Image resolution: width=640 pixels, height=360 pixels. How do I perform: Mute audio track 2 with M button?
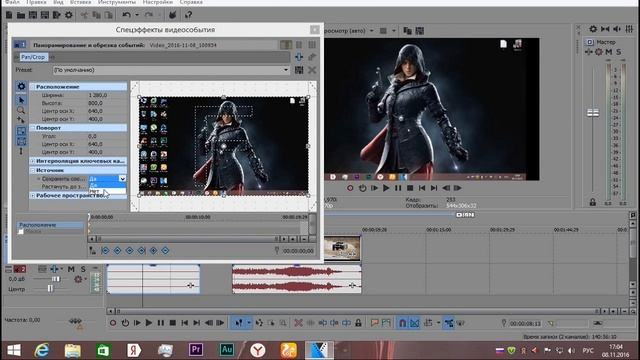tap(71, 269)
